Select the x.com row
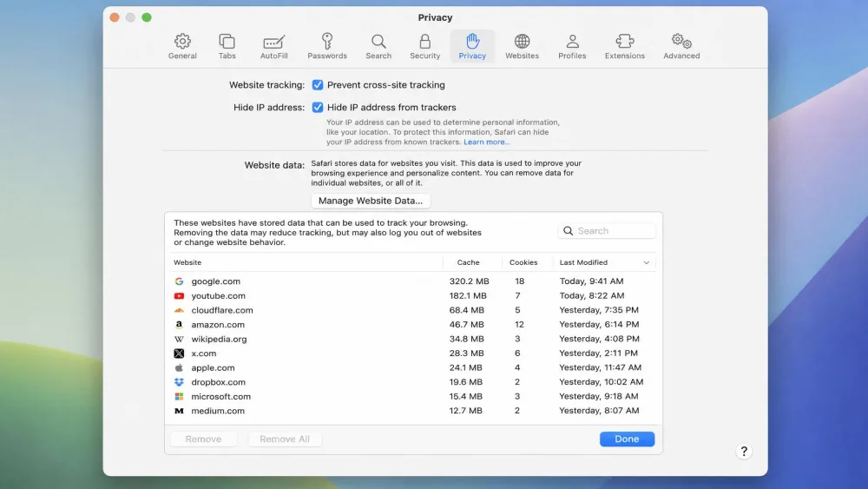 (413, 354)
